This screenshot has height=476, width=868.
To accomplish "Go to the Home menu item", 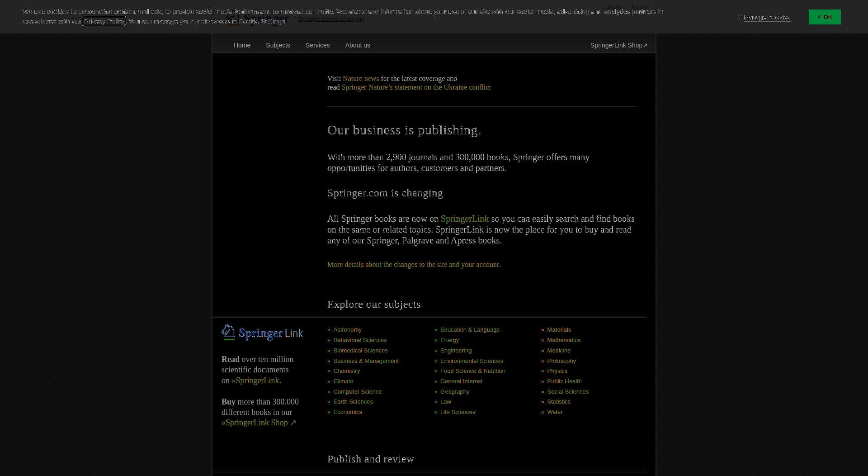I will tap(242, 45).
